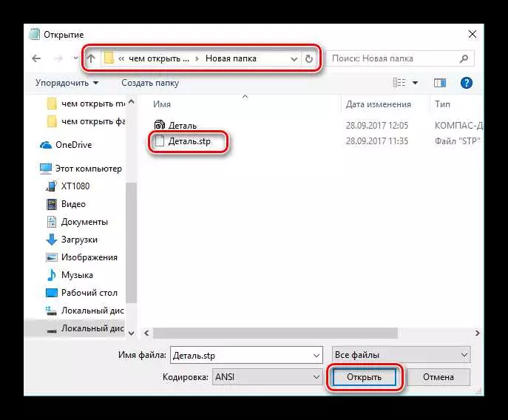Open the 'Изображения' folder
This screenshot has width=508, height=420.
(x=81, y=257)
